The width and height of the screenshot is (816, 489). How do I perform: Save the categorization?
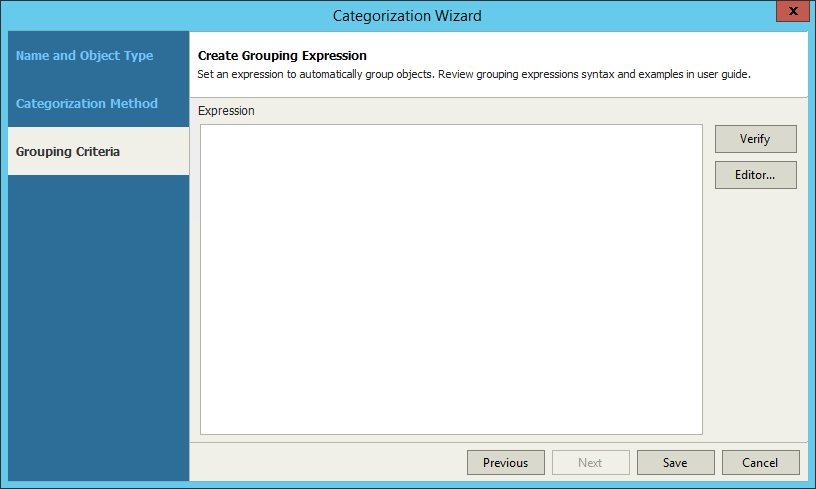(x=675, y=462)
